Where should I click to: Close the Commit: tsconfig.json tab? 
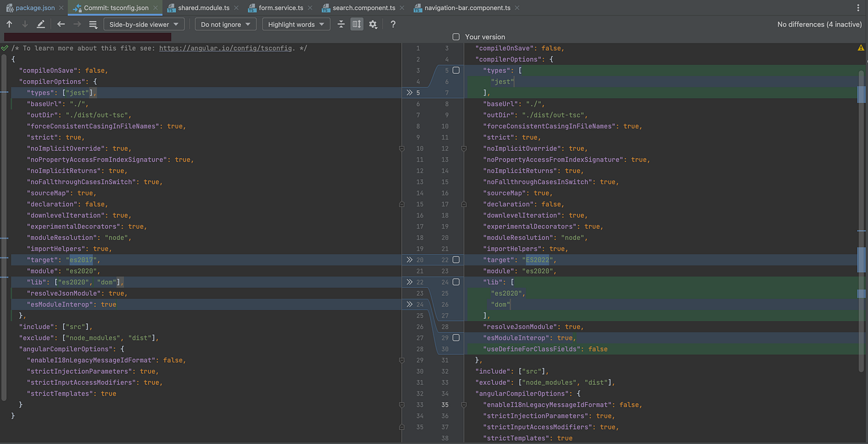point(154,8)
